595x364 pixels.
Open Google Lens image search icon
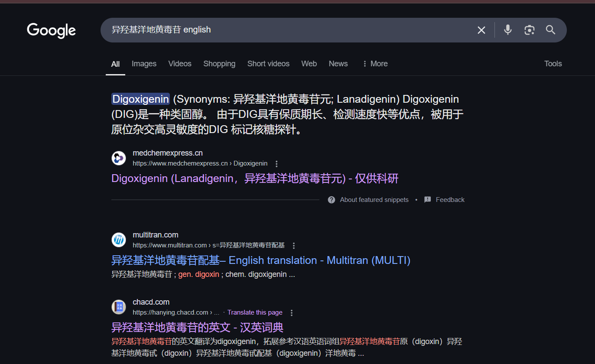tap(529, 30)
